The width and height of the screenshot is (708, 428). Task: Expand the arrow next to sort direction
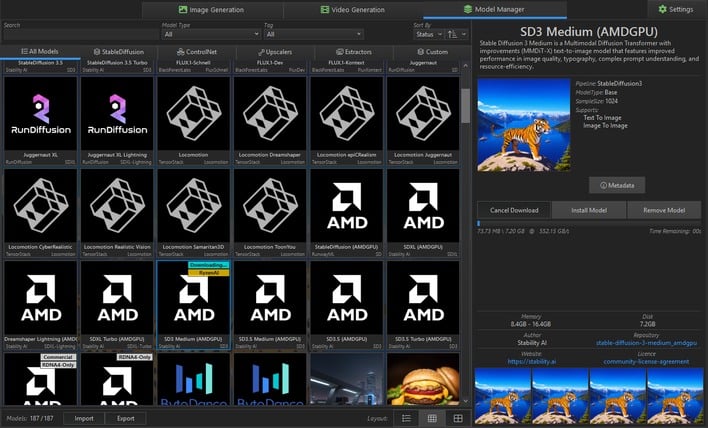(x=464, y=34)
